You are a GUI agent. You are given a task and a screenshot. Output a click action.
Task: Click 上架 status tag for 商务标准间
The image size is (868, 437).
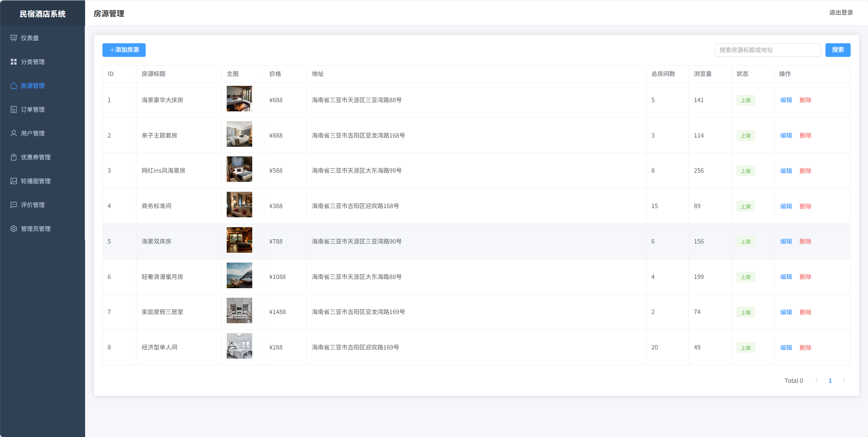tap(745, 206)
